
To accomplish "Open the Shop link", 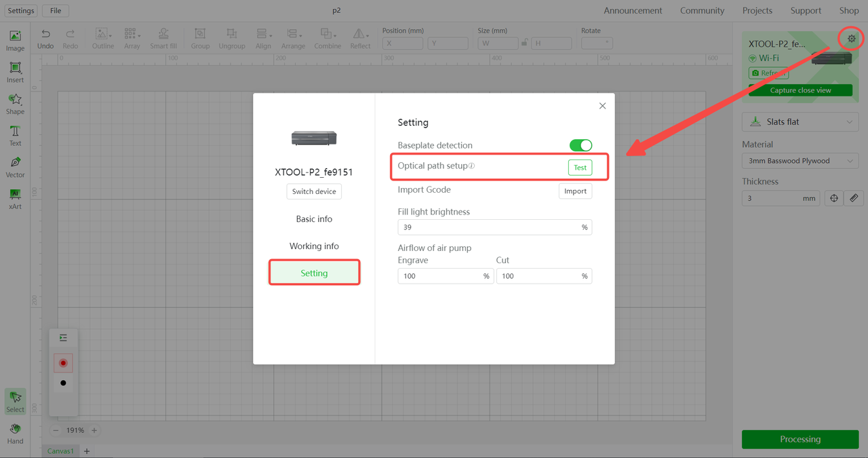I will tap(849, 11).
